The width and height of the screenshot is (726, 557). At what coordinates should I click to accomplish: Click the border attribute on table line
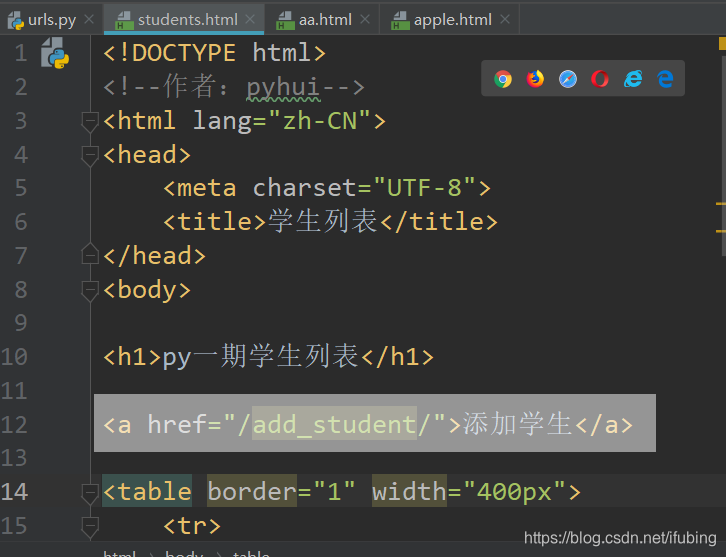click(252, 491)
